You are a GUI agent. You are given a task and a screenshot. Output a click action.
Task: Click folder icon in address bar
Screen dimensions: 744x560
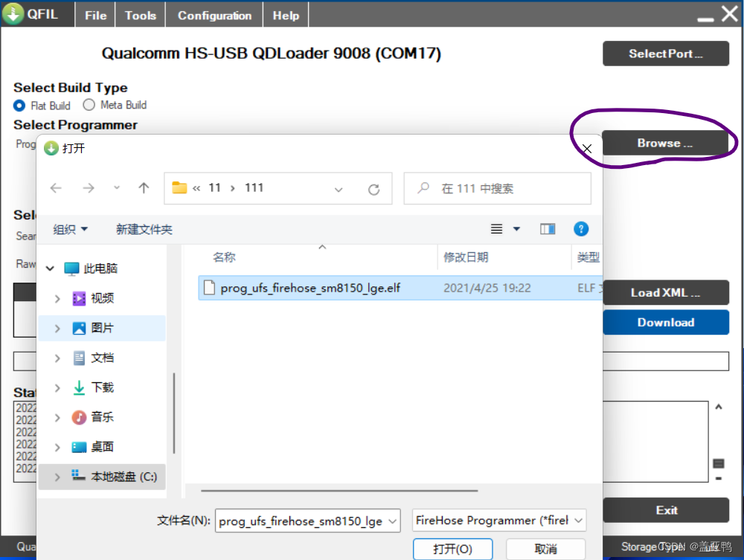pyautogui.click(x=179, y=187)
